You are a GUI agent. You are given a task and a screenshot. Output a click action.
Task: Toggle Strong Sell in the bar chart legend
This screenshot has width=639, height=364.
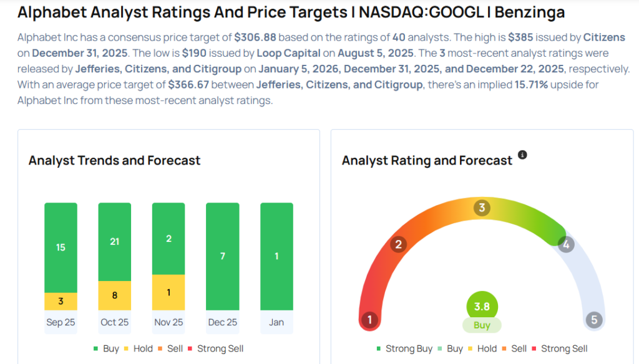215,348
